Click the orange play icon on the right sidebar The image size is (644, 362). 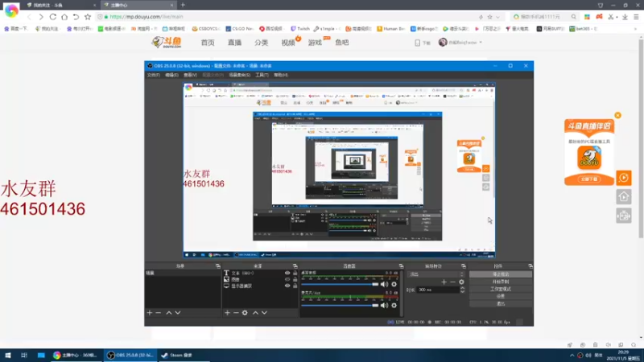click(623, 178)
